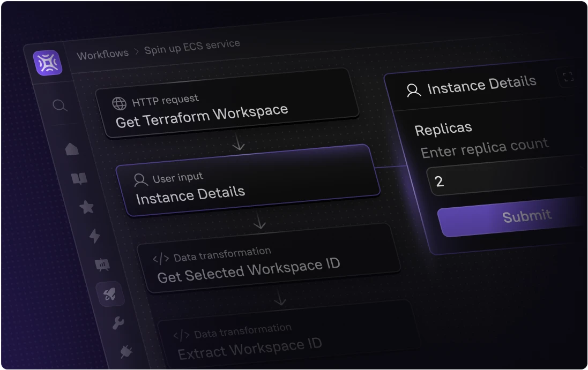Screen dimensions: 588x370
Task: Go to Home via the sidebar house icon
Action: pos(72,149)
